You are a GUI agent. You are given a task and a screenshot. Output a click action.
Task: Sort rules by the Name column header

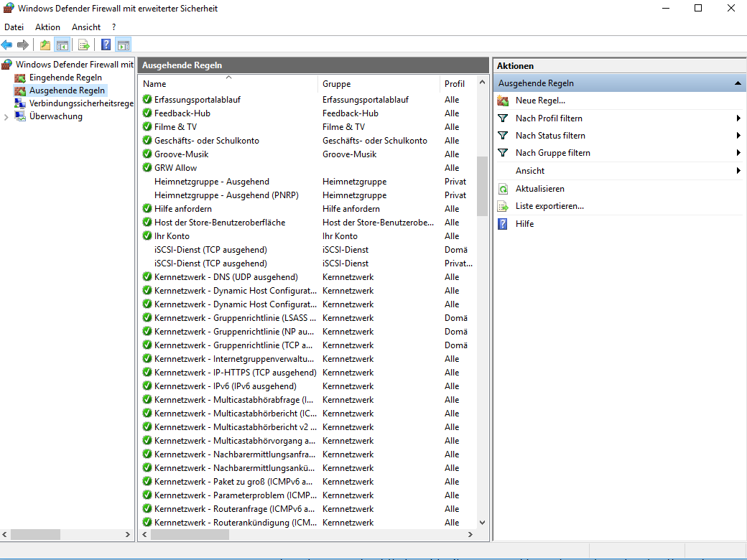tap(228, 84)
